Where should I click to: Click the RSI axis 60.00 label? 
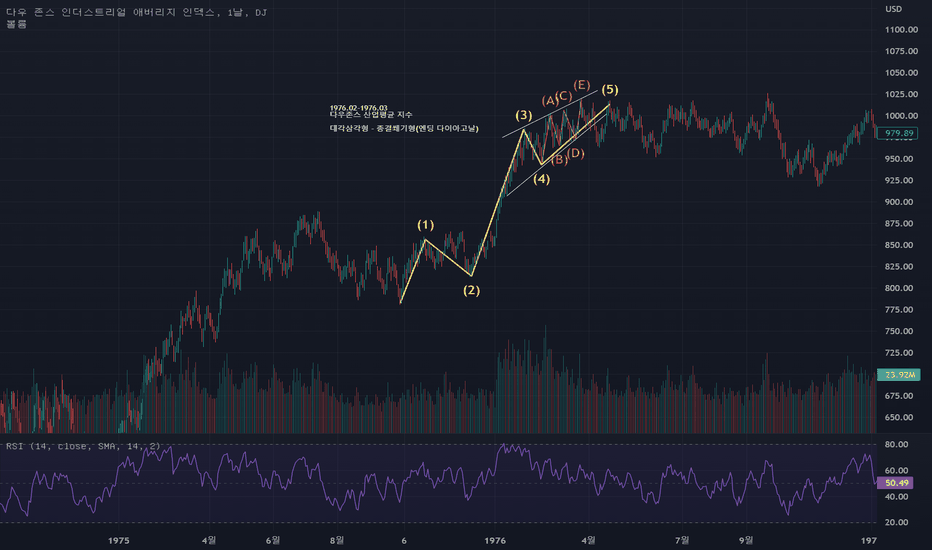pyautogui.click(x=896, y=470)
